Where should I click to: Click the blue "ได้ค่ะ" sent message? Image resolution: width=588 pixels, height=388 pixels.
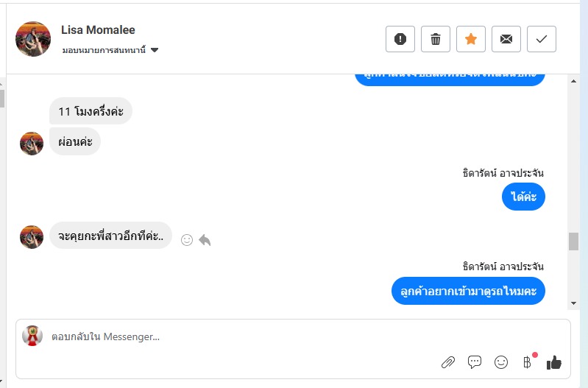click(524, 197)
